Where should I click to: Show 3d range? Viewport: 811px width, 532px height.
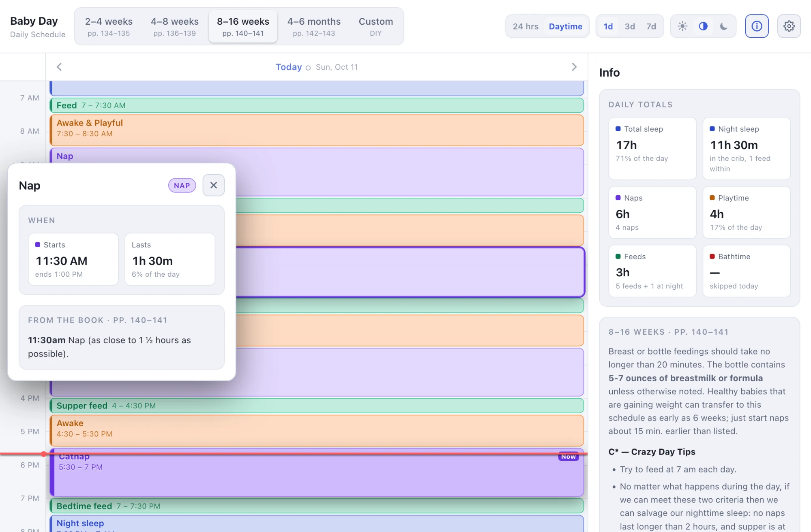click(630, 26)
